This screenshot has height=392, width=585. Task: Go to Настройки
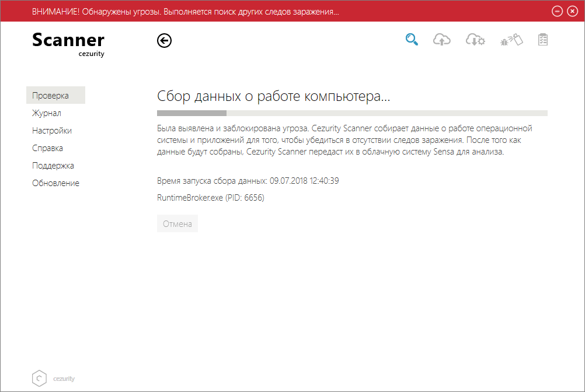click(x=52, y=131)
